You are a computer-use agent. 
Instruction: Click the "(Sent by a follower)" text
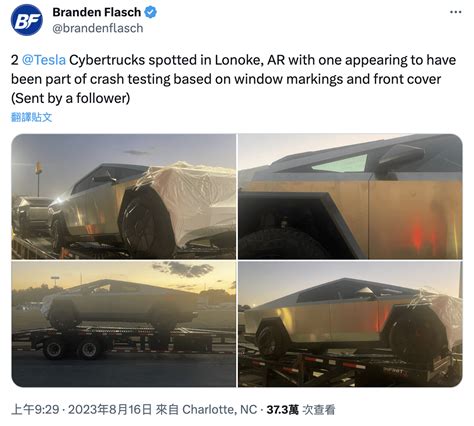[71, 98]
